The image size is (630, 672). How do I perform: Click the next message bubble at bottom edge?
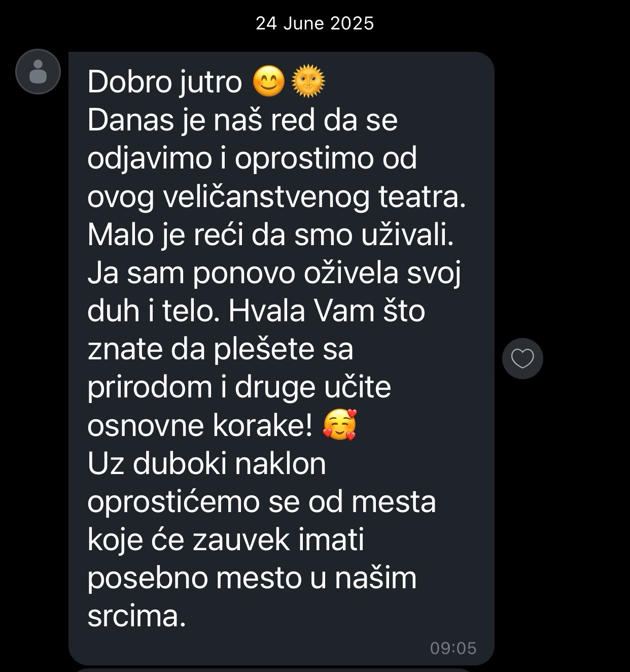(x=282, y=670)
